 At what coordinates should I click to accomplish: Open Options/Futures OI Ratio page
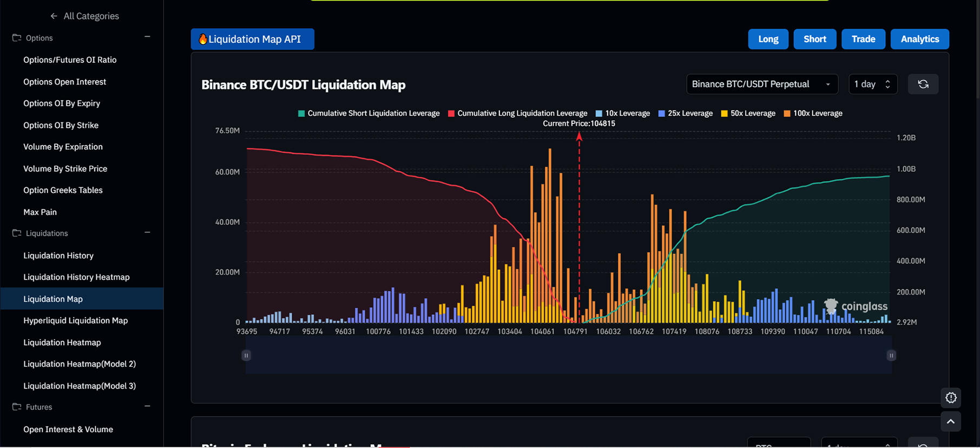click(x=70, y=60)
